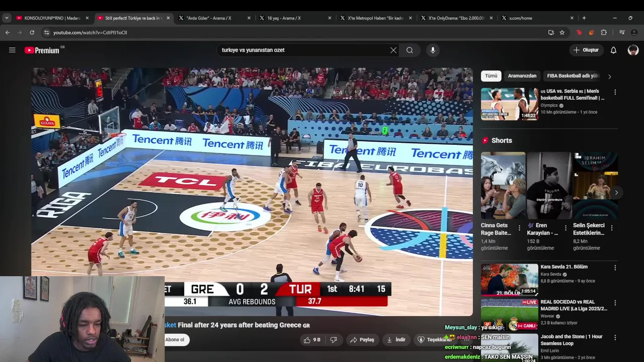Screen dimensions: 644x362
Task: Open the YouTube hamburger guide menu
Action: point(12,50)
